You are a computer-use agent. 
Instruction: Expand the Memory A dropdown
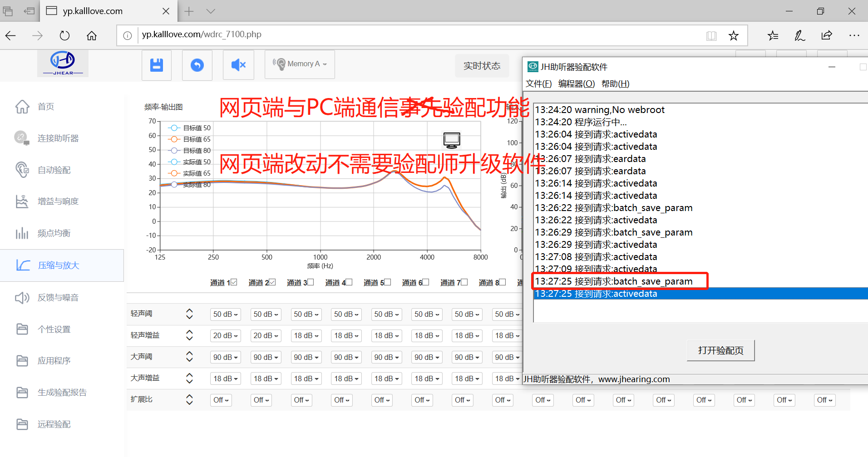[x=300, y=64]
